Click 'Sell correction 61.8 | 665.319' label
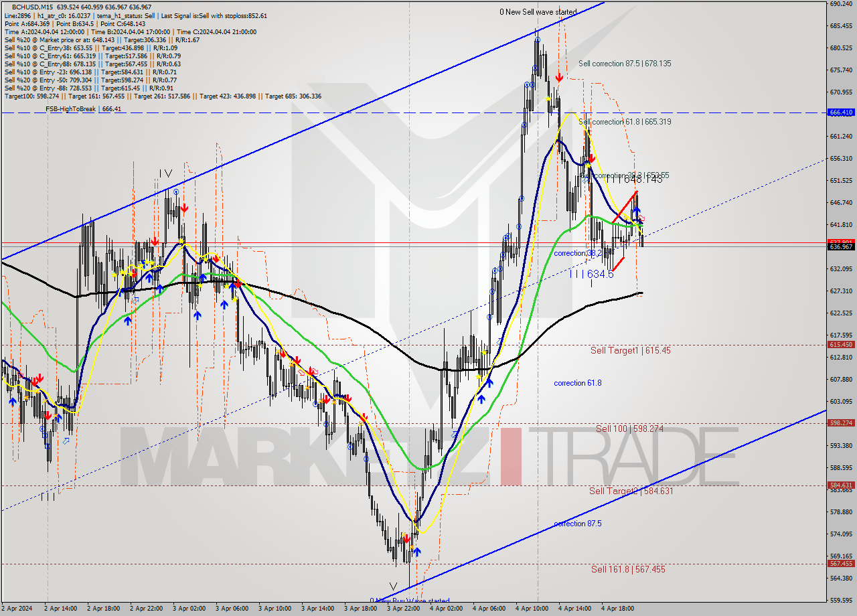Screen dimensions: 857x616 (625, 122)
